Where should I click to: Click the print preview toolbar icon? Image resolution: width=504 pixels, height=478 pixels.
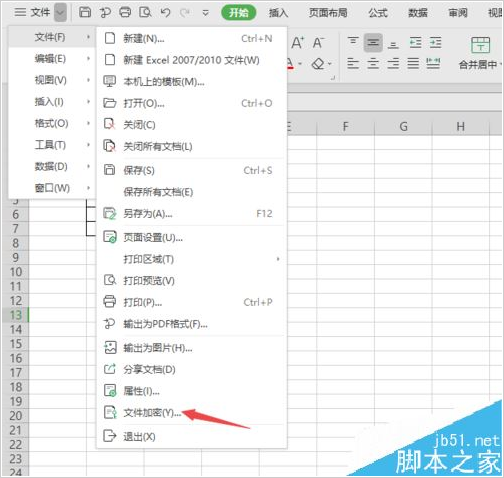tap(145, 13)
